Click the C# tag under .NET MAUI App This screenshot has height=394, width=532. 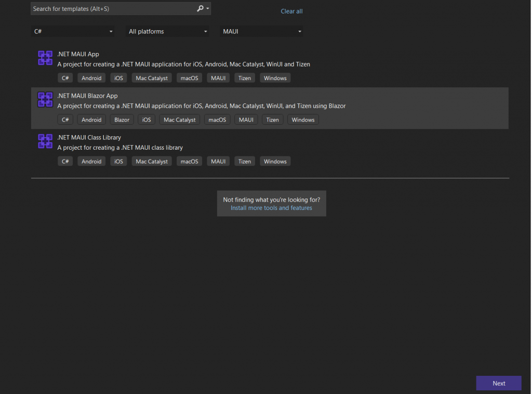coord(65,78)
